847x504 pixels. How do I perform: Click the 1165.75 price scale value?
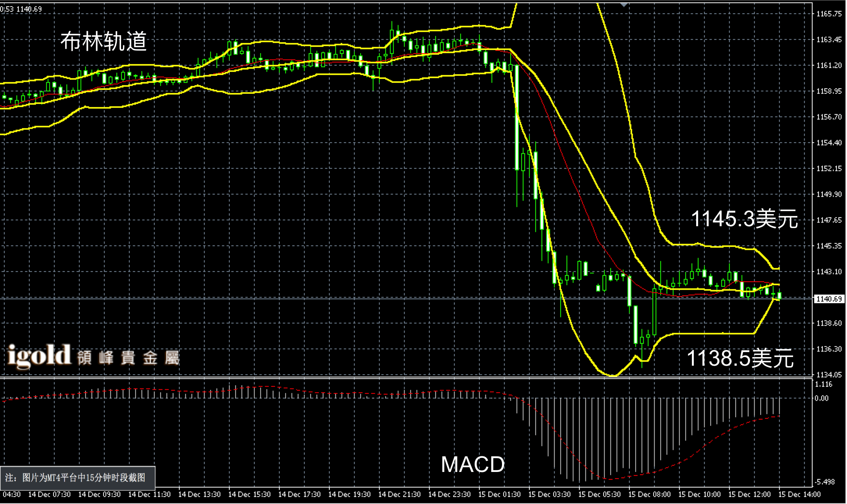tap(829, 14)
